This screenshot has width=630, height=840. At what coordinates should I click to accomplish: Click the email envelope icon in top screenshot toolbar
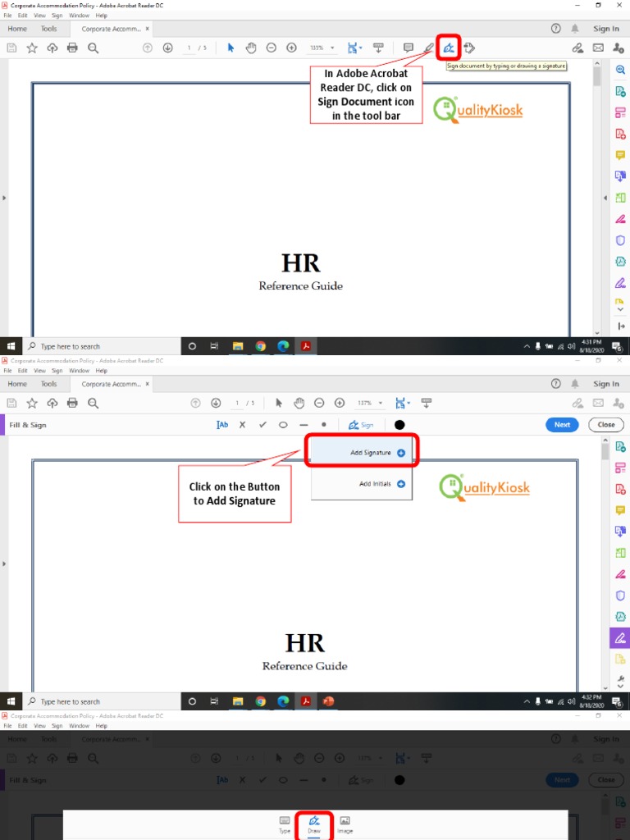click(598, 48)
